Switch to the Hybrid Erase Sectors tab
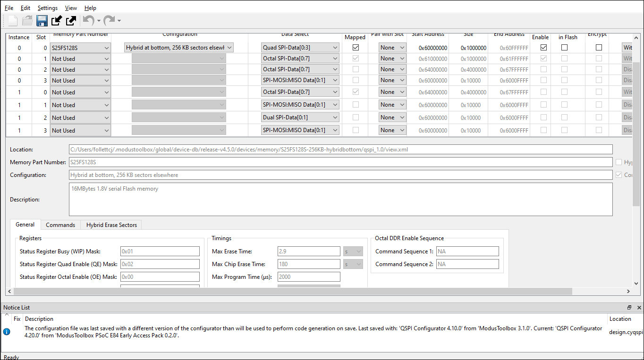644x360 pixels. (111, 225)
